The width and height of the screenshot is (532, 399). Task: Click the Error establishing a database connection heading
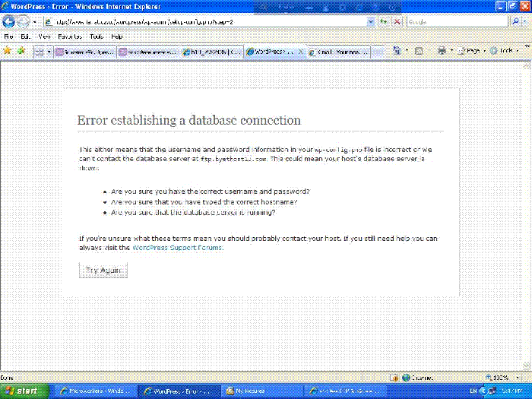coord(189,120)
